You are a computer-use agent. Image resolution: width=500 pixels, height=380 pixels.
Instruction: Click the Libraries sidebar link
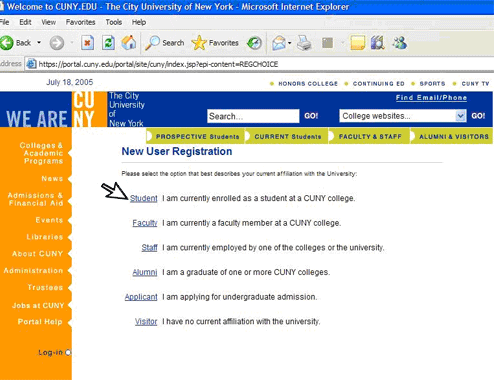point(45,237)
